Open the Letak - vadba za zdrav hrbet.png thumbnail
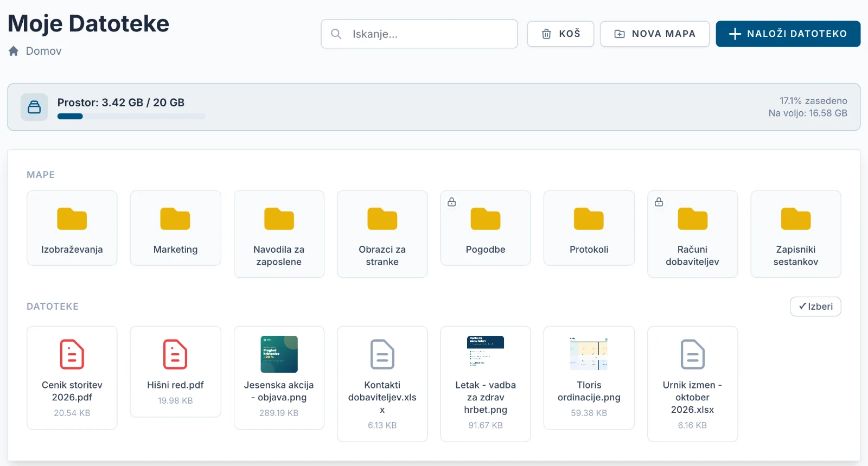This screenshot has height=466, width=868. [486, 354]
